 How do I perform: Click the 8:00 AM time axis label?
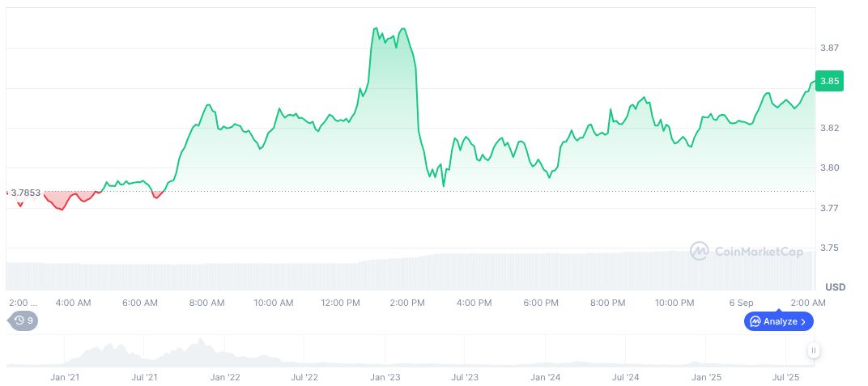pos(206,303)
